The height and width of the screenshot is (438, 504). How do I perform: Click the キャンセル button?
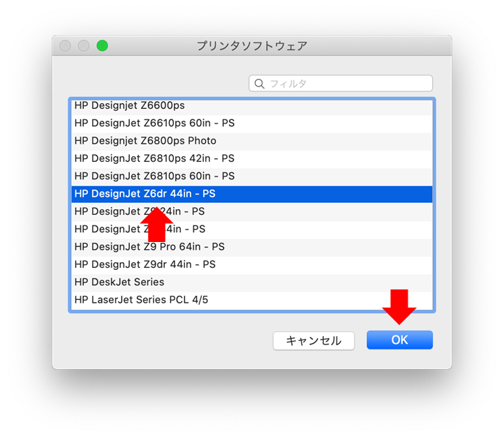(313, 340)
